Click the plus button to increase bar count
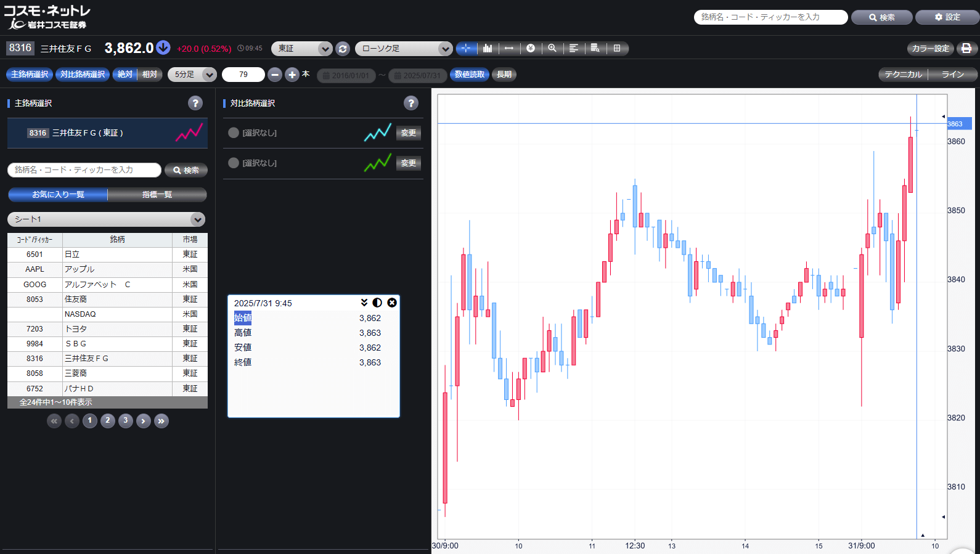Image resolution: width=980 pixels, height=554 pixels. pyautogui.click(x=292, y=75)
